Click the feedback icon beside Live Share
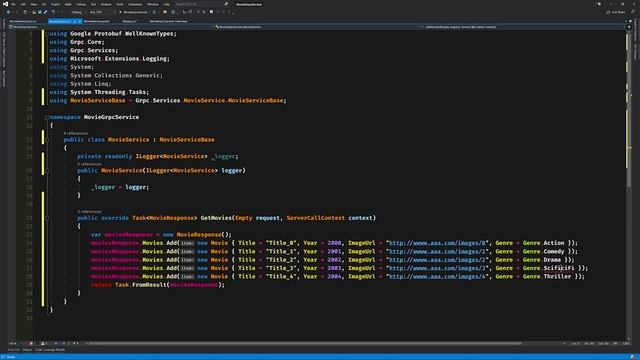Screen dimensions: 640x360 633,12
